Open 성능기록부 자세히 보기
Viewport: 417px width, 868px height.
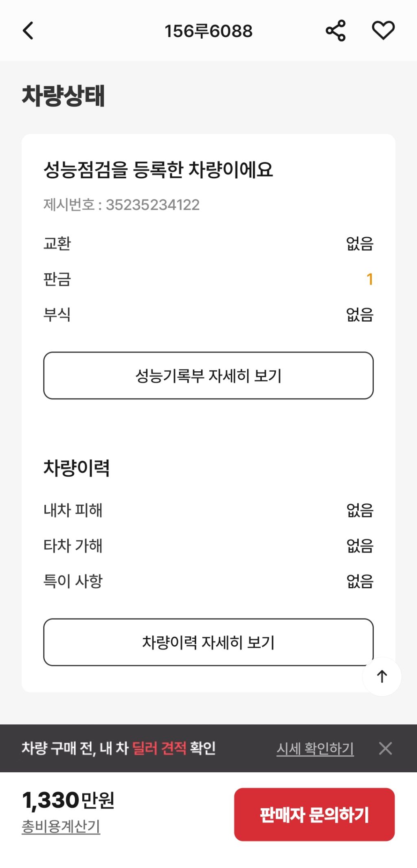[x=208, y=375]
